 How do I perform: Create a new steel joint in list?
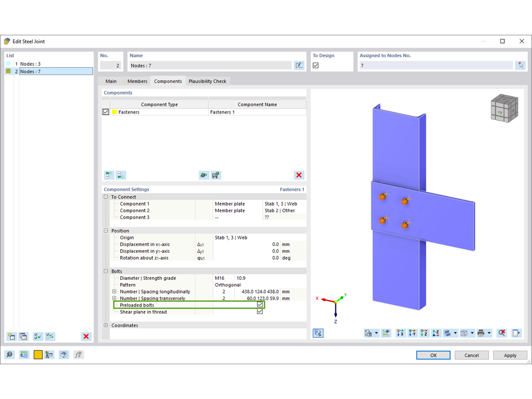pyautogui.click(x=12, y=336)
